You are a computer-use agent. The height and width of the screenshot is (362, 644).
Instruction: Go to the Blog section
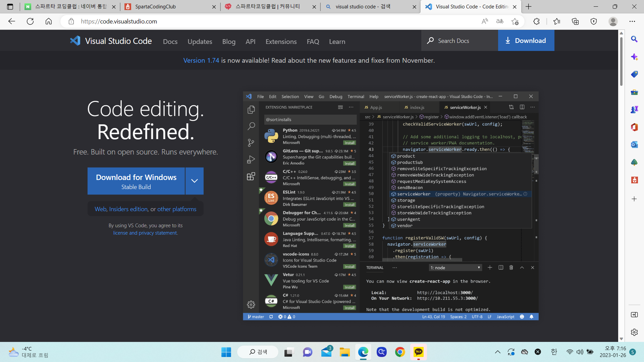[229, 42]
